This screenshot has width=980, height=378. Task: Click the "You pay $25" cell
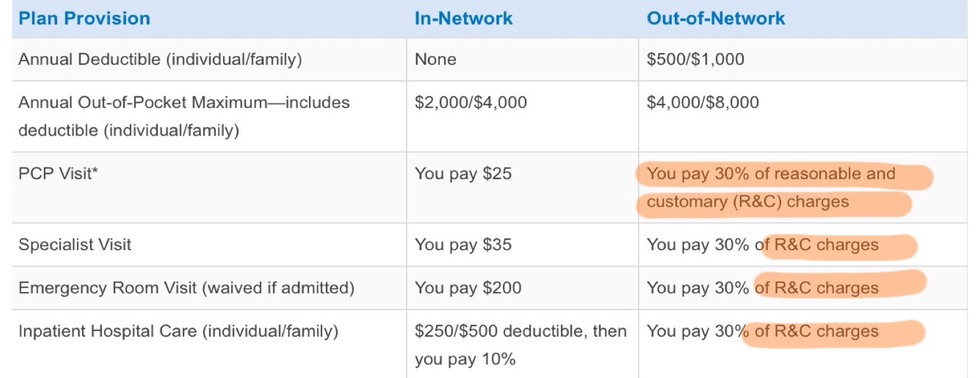(x=463, y=174)
